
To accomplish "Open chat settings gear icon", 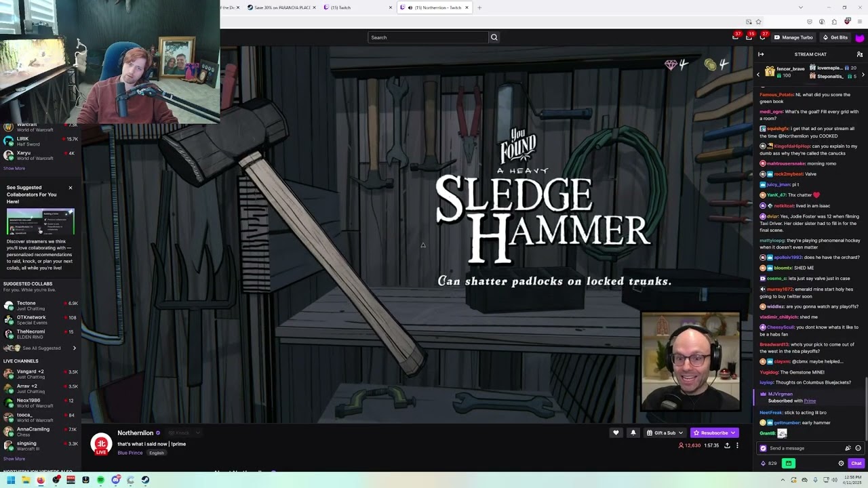I will pyautogui.click(x=841, y=464).
